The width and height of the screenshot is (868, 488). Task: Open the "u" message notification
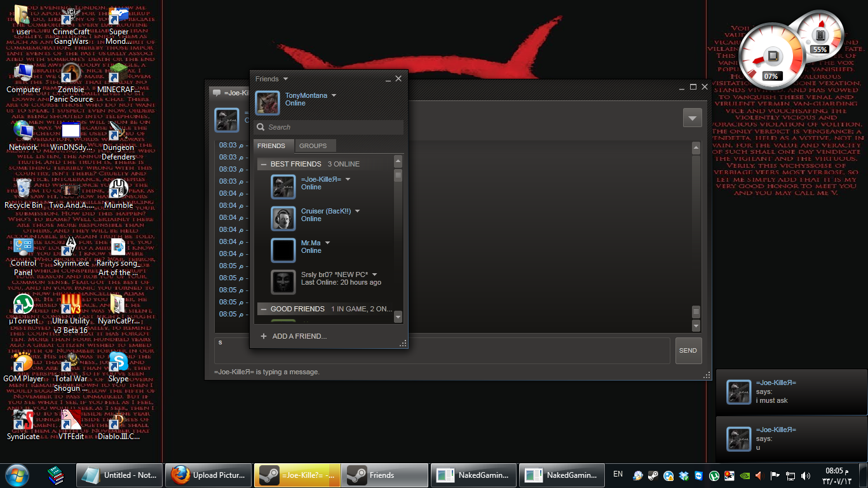point(791,438)
